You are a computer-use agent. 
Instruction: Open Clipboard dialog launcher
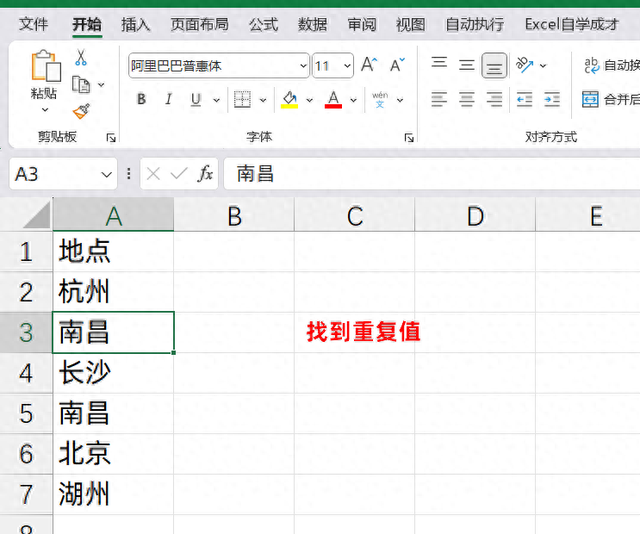tap(111, 138)
